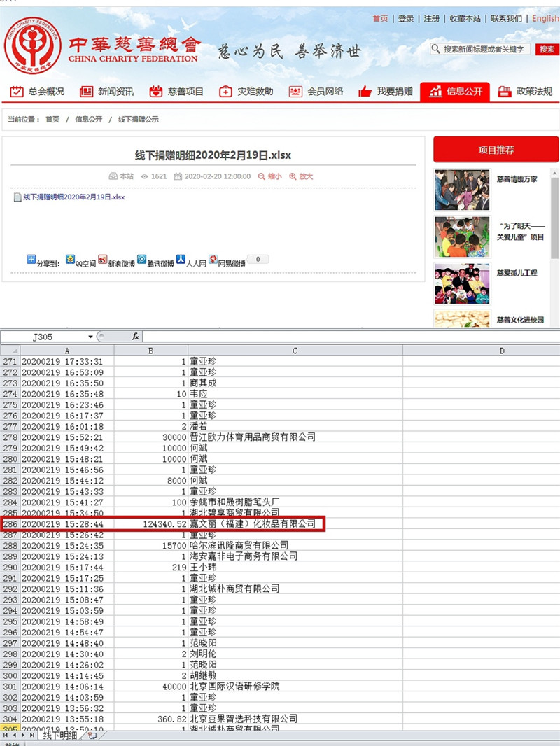Image resolution: width=560 pixels, height=746 pixels.
Task: Click the red 搜索 button
Action: (547, 49)
